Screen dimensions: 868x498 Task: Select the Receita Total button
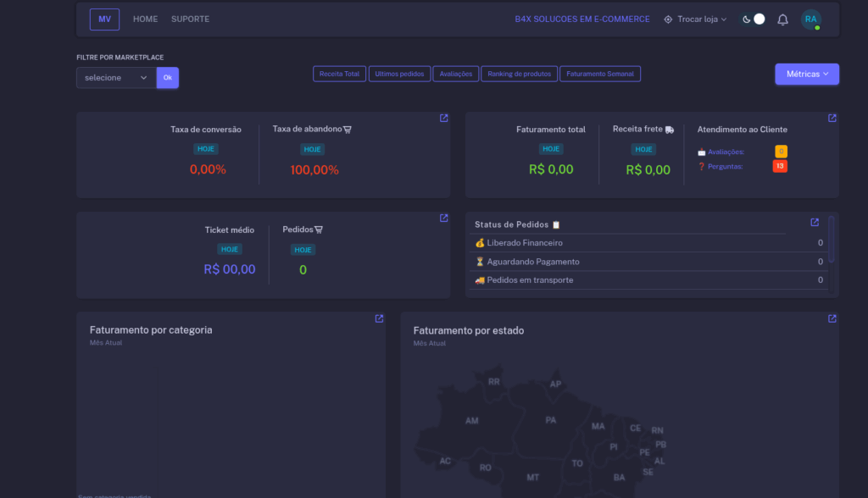pyautogui.click(x=339, y=75)
